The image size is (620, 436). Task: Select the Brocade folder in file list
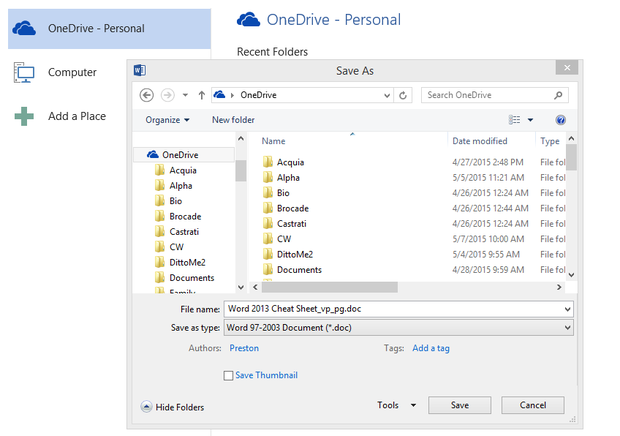click(x=292, y=208)
